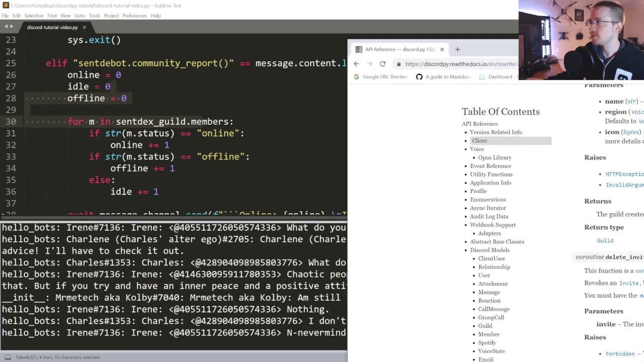Open the Async Iterator entry

488,208
